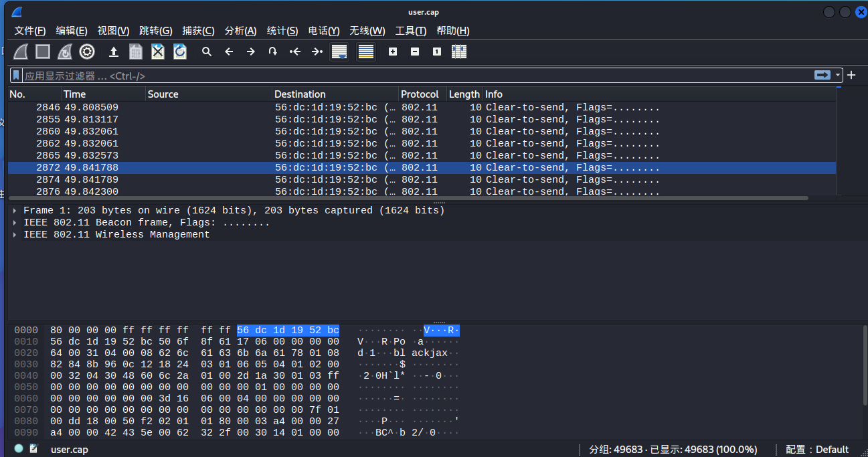The height and width of the screenshot is (457, 868).
Task: Open the 分析(A) menu
Action: [241, 31]
